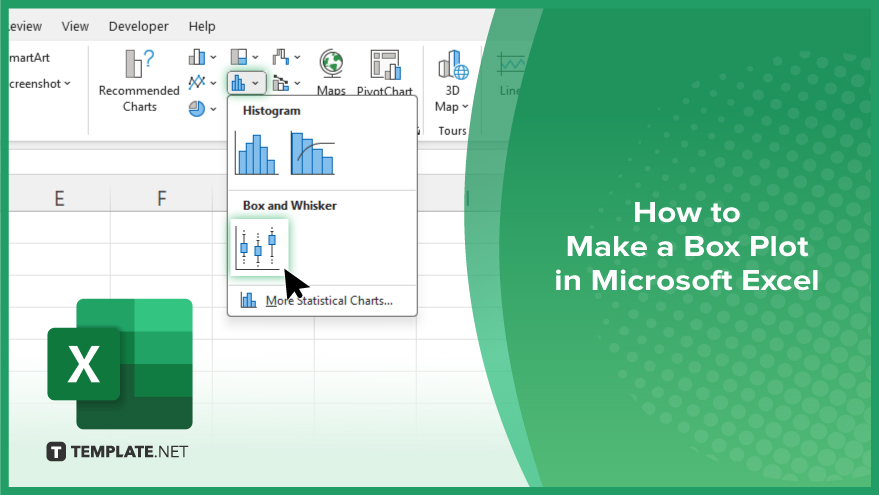Click the PivotChart icon

pos(385,64)
